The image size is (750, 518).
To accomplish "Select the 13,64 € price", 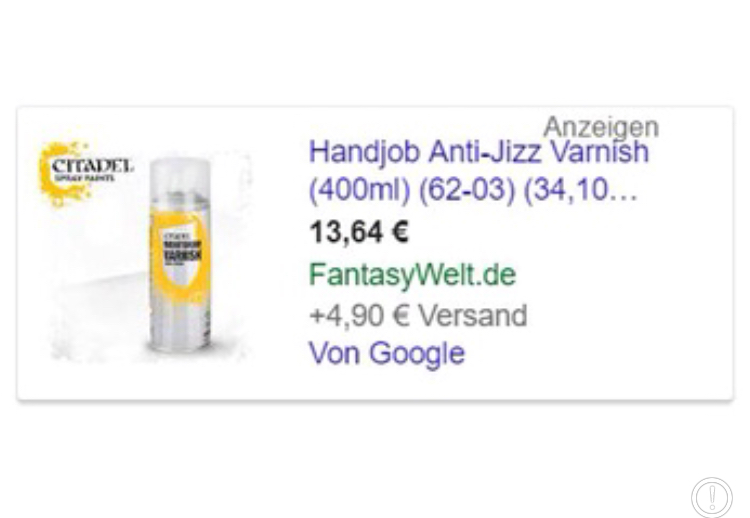I will pos(359,232).
